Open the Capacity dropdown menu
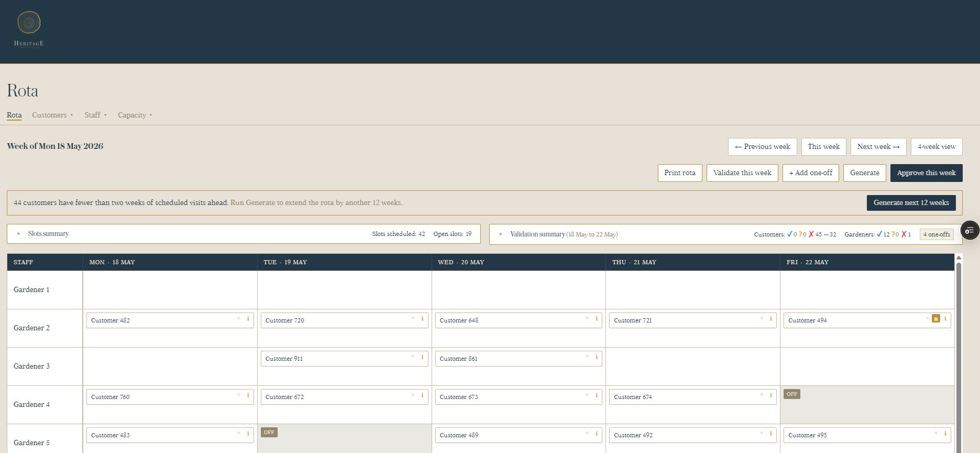The width and height of the screenshot is (980, 453). [135, 115]
